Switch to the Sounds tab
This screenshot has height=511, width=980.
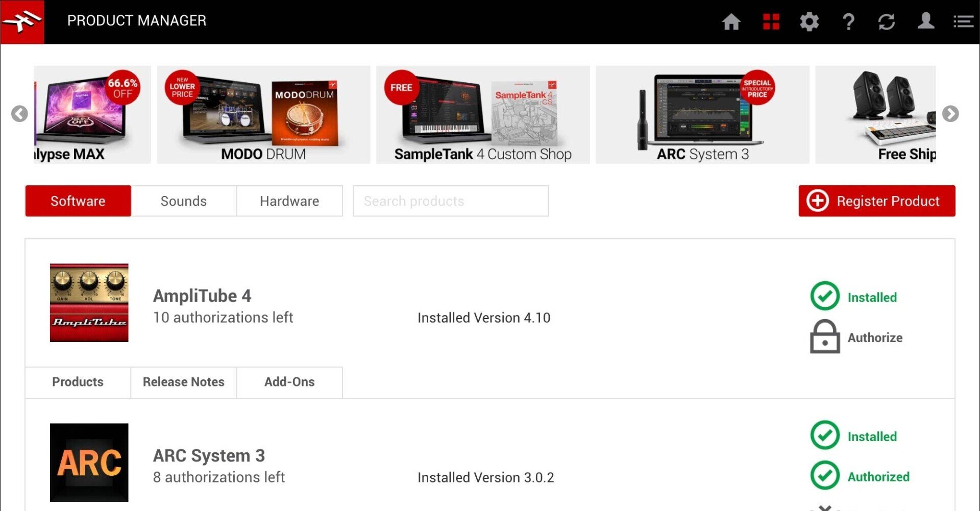pyautogui.click(x=184, y=201)
